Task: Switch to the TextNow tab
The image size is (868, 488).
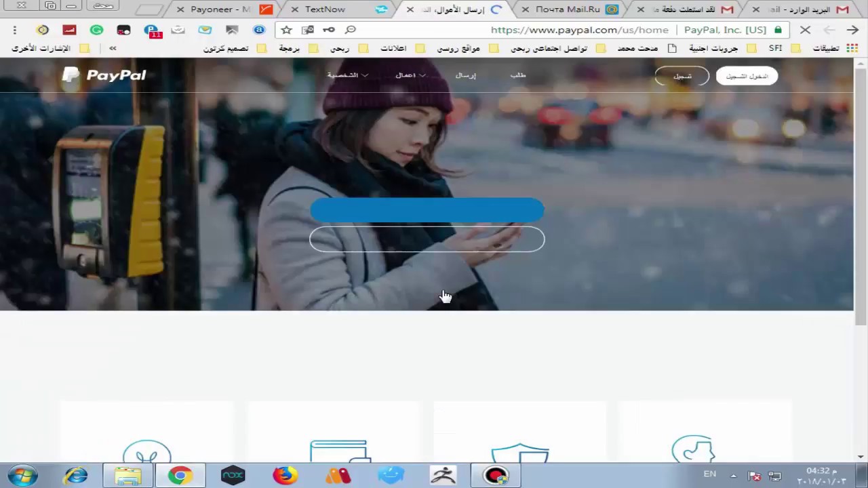Action: point(325,9)
